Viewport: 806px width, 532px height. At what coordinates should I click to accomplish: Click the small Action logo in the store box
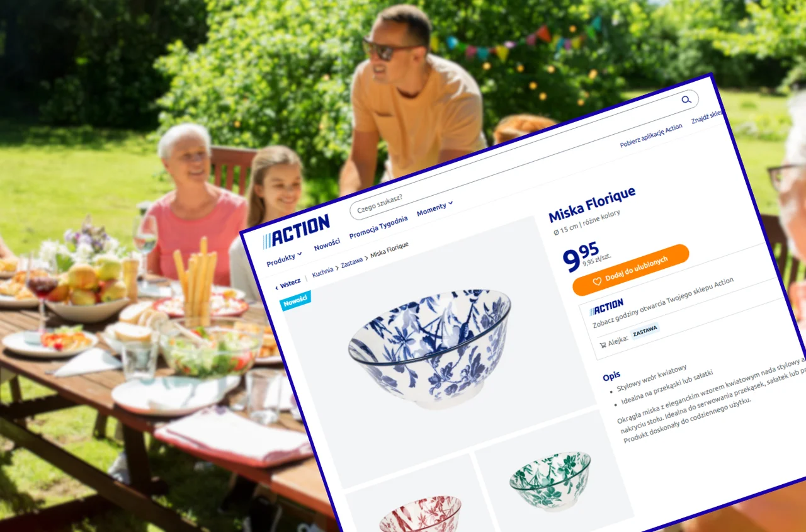click(x=606, y=308)
